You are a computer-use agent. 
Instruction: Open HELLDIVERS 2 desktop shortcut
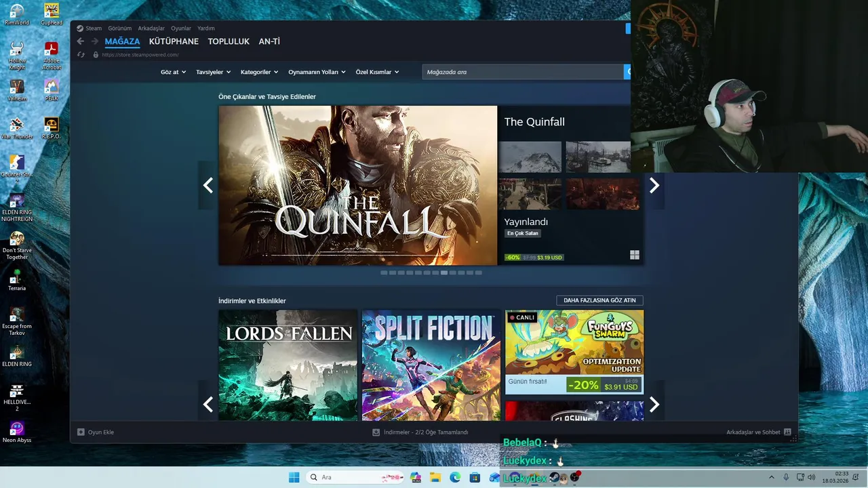pyautogui.click(x=17, y=397)
